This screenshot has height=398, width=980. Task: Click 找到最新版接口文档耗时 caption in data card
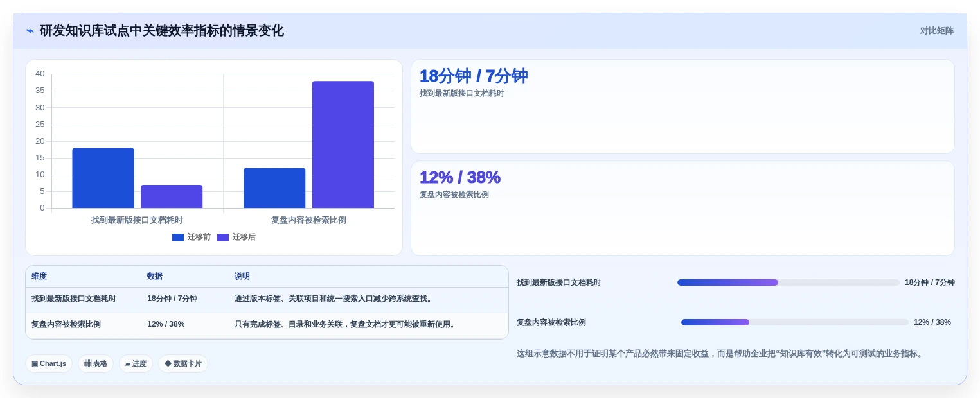click(x=462, y=94)
